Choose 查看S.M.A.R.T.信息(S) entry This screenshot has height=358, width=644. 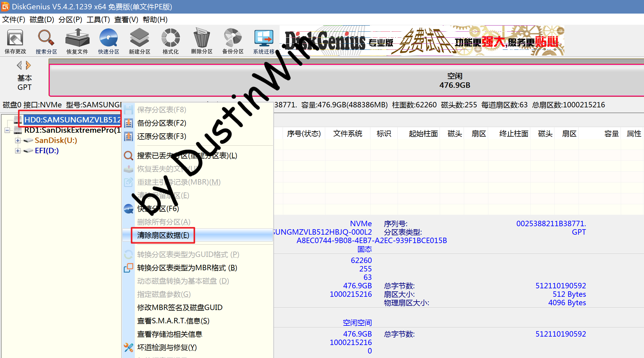(198, 321)
